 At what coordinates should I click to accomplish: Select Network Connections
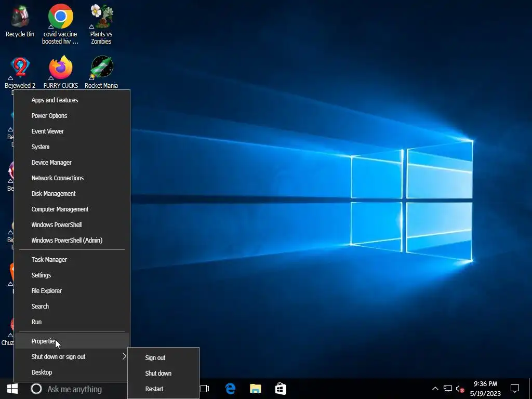point(72,178)
